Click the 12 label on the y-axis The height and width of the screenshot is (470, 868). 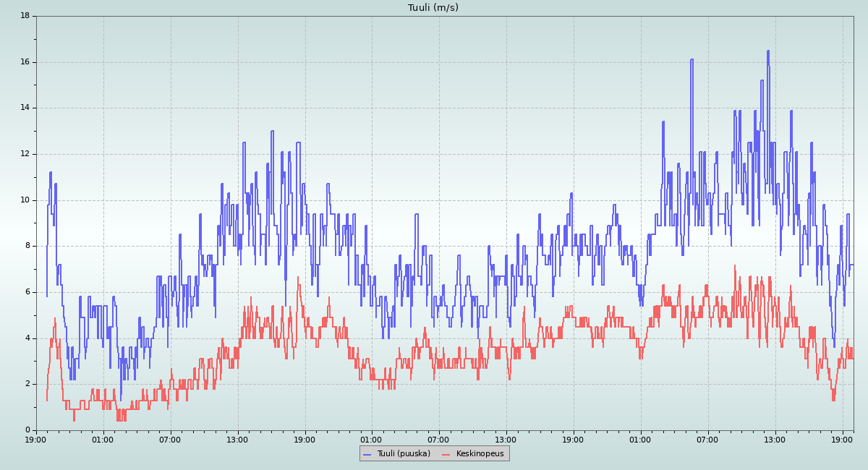coord(25,154)
